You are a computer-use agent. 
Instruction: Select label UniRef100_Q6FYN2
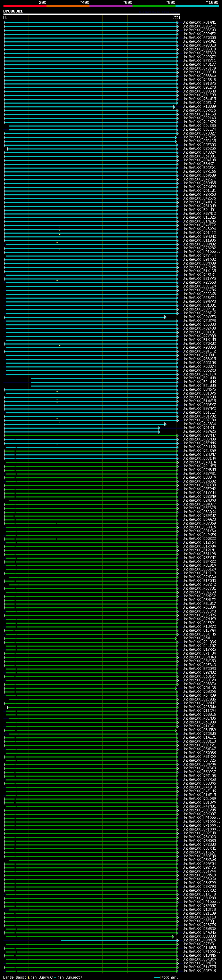pos(199,558)
